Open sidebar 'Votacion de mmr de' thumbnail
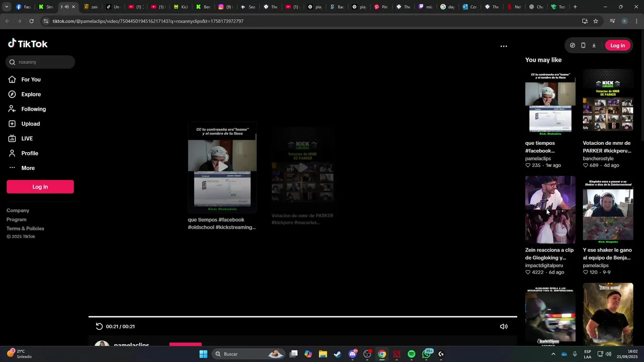Screen dimensions: 644x362 [608, 103]
